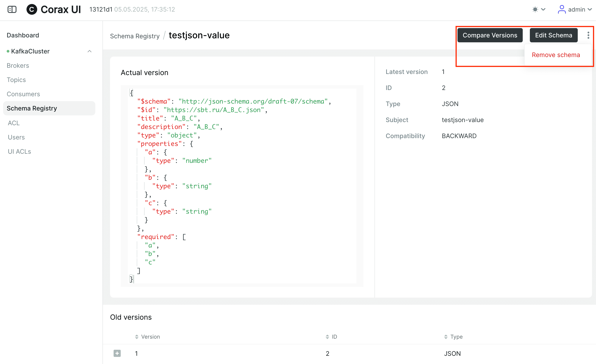Collapse the KafkaCluster section chevron
Screen dimensions: 596x364
90,51
